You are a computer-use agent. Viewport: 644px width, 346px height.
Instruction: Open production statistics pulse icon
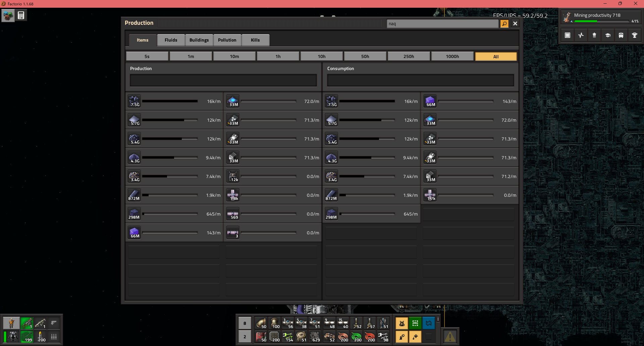581,35
